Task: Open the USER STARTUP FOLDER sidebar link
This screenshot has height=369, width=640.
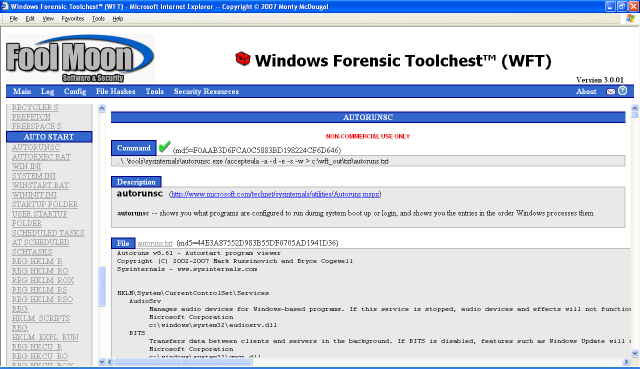Action: (x=40, y=218)
